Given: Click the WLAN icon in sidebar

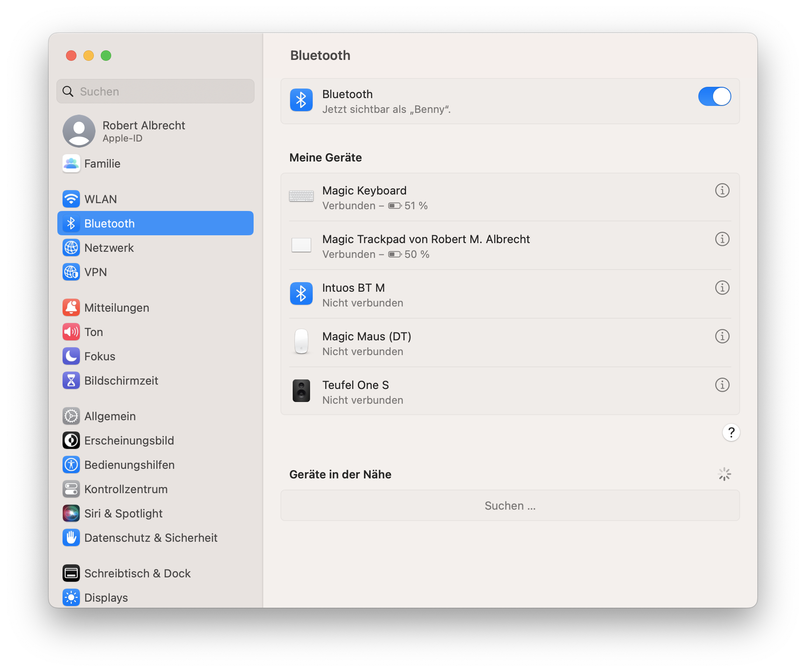Looking at the screenshot, I should pyautogui.click(x=71, y=199).
